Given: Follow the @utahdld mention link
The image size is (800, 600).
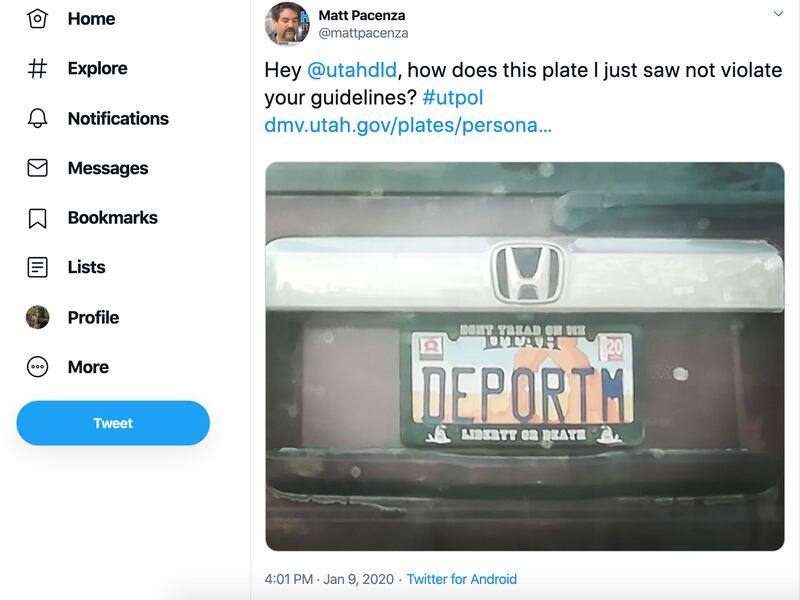Looking at the screenshot, I should 351,71.
